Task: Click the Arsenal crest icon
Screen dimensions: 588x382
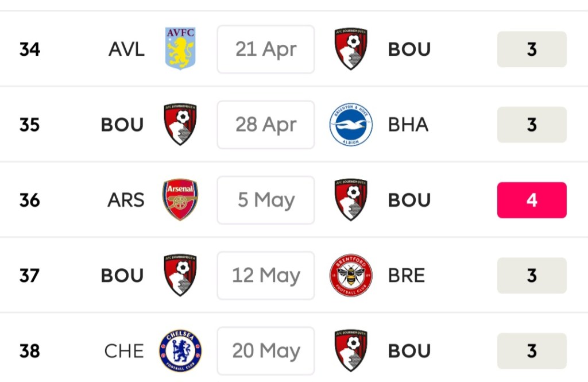Action: 180,199
